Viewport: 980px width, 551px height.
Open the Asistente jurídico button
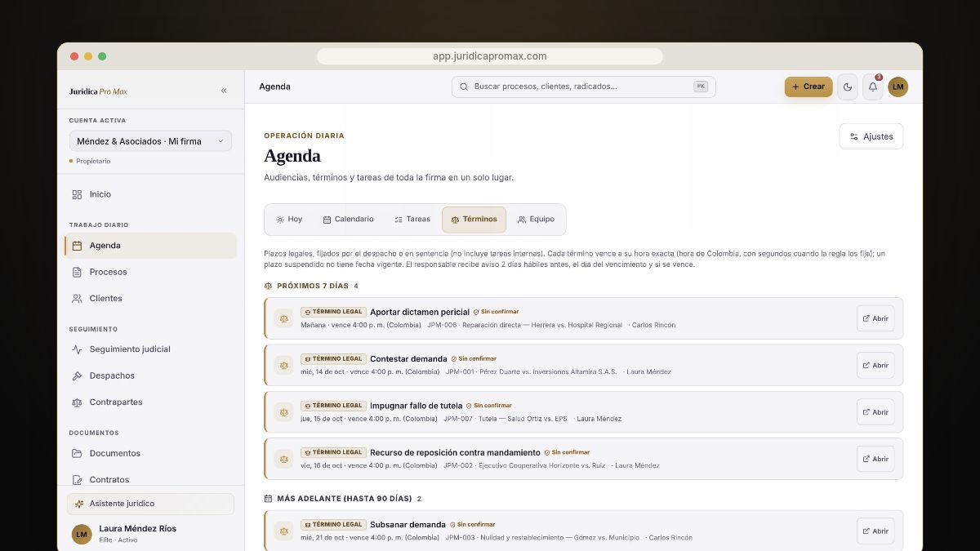point(150,504)
